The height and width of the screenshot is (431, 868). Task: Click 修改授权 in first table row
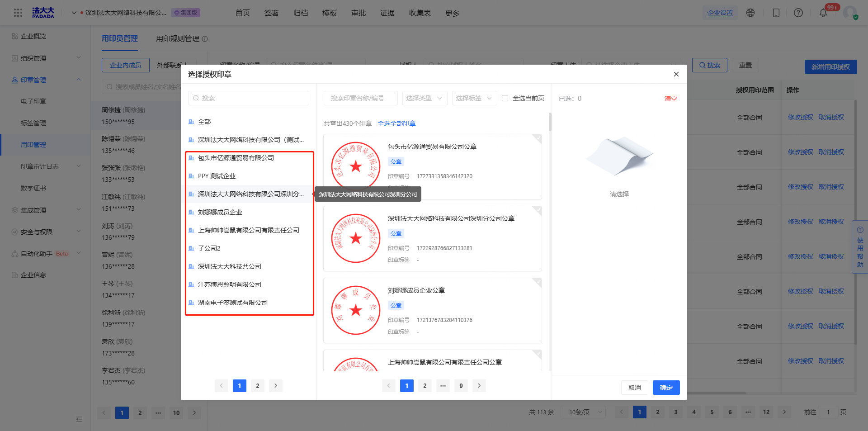pyautogui.click(x=801, y=117)
